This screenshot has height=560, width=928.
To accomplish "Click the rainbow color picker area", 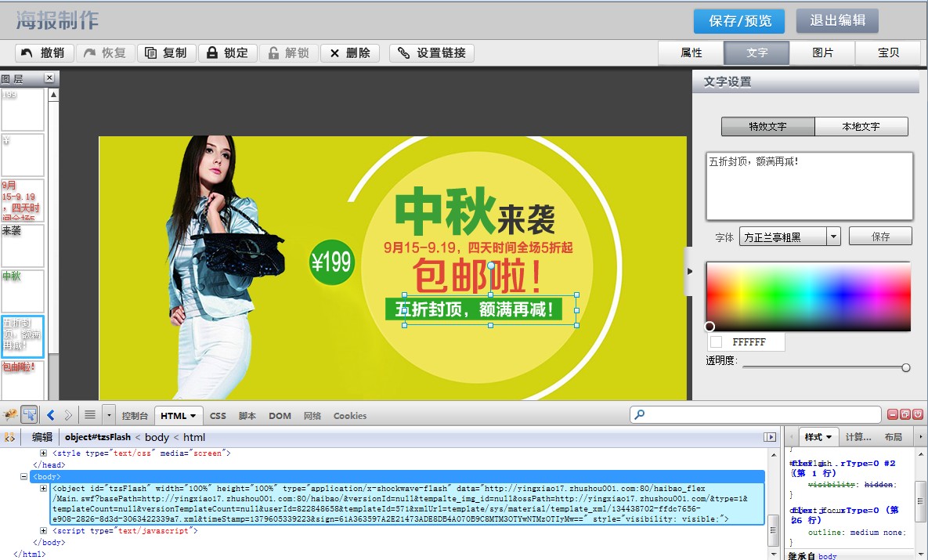I will click(808, 296).
